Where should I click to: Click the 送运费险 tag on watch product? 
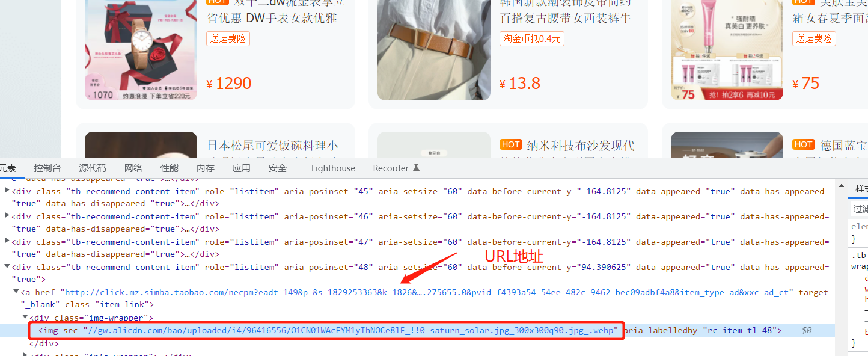[x=228, y=39]
